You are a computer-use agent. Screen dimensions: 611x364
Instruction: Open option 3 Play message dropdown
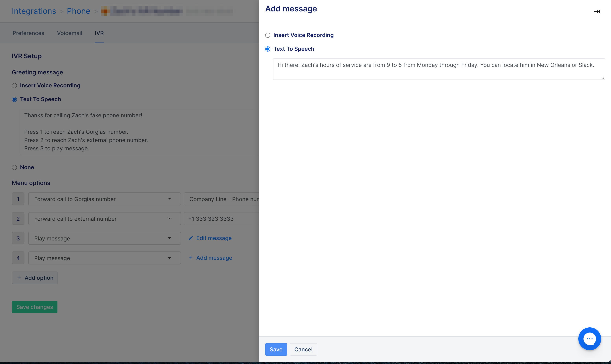click(x=104, y=238)
